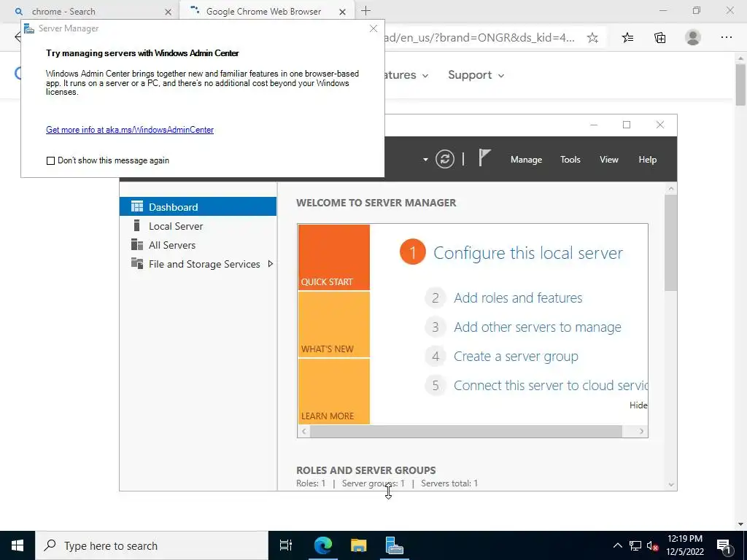
Task: Open the Edge settings and more menu
Action: [x=726, y=37]
